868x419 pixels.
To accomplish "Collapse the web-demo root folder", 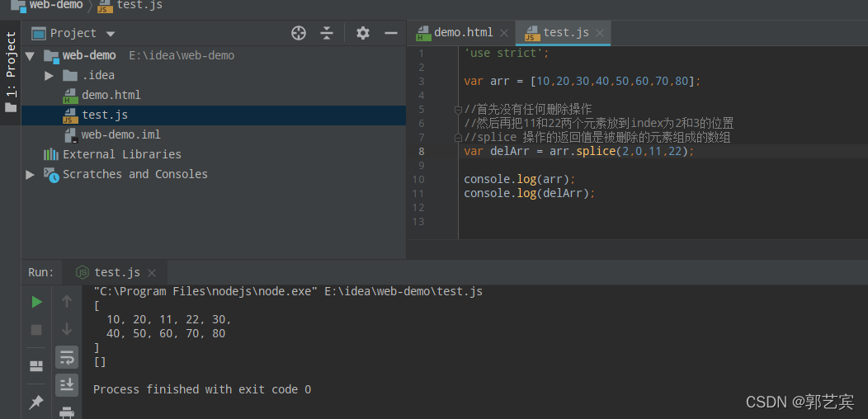I will [x=30, y=56].
